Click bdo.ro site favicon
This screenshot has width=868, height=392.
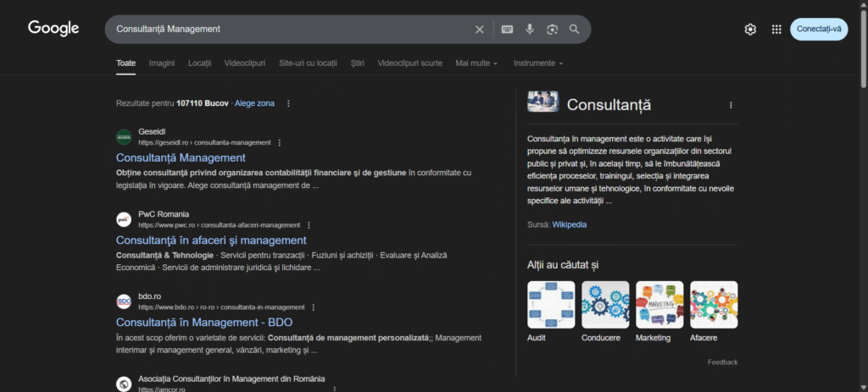pyautogui.click(x=124, y=302)
